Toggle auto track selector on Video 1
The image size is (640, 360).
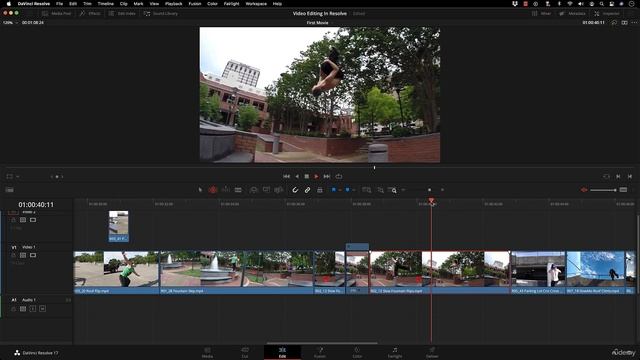[x=23, y=255]
